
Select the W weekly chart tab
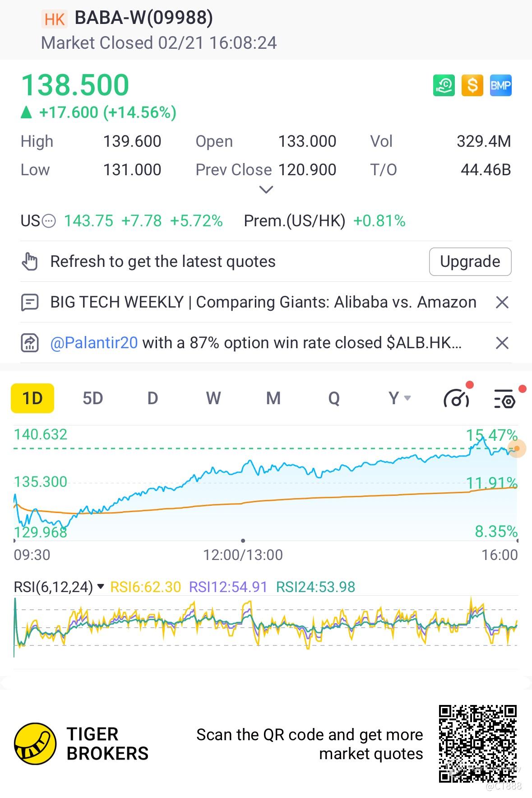(213, 398)
